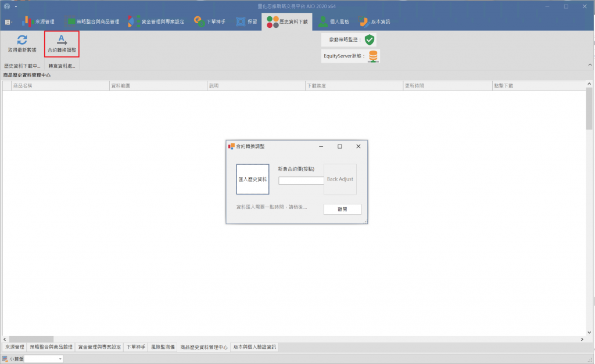This screenshot has height=364, width=595.
Task: Switch to the 下單神手 ribbon tab
Action: tap(213, 22)
